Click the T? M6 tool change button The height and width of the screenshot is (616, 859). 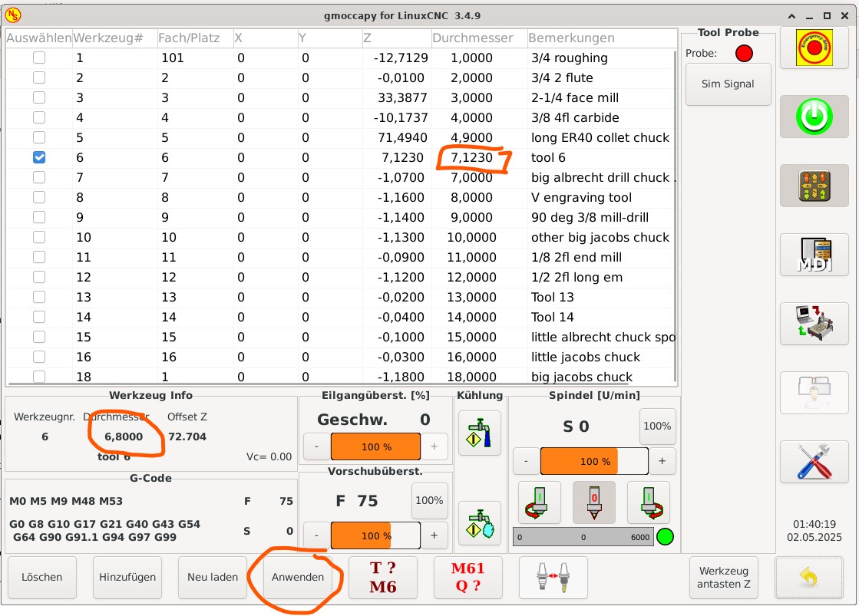pos(383,578)
